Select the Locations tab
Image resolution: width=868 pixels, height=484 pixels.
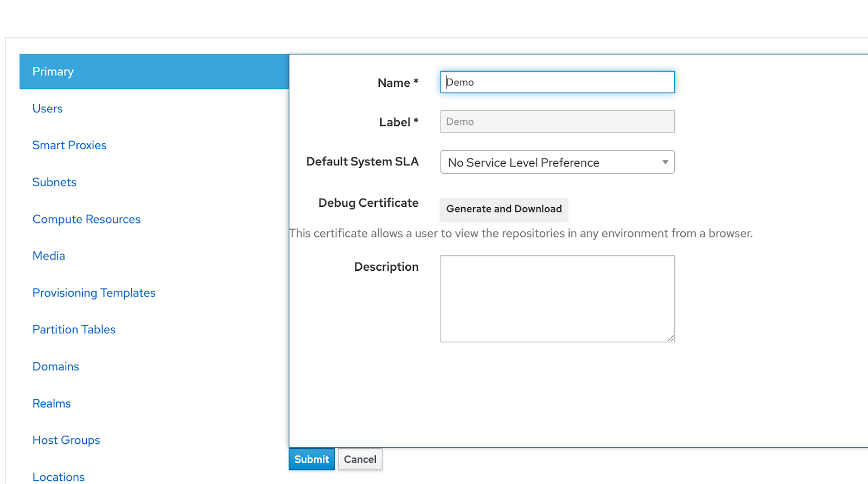click(x=59, y=476)
